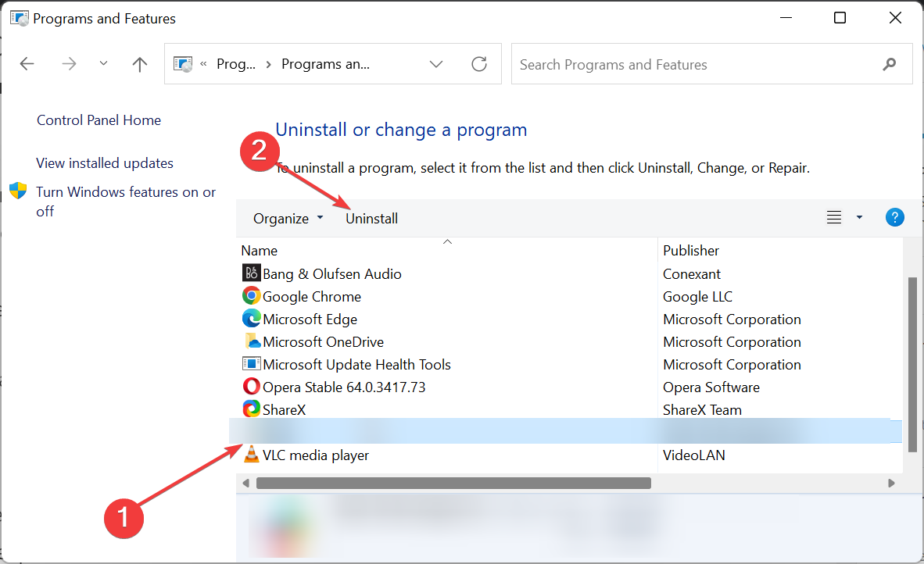924x564 pixels.
Task: Maximize the Programs and Features window
Action: click(x=840, y=18)
